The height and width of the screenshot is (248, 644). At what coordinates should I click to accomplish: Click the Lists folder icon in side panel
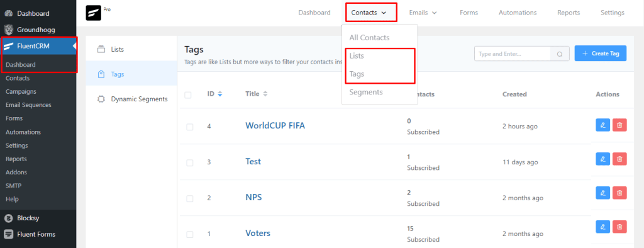tap(101, 49)
